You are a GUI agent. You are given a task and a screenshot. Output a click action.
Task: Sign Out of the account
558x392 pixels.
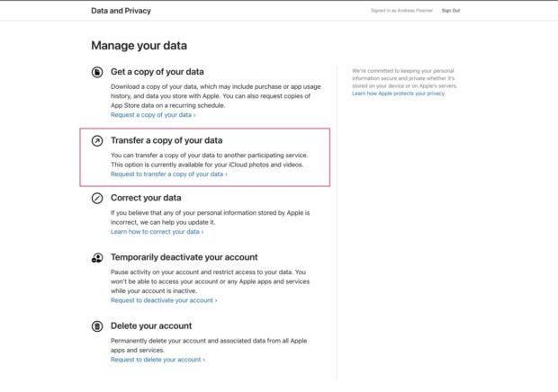pos(450,11)
